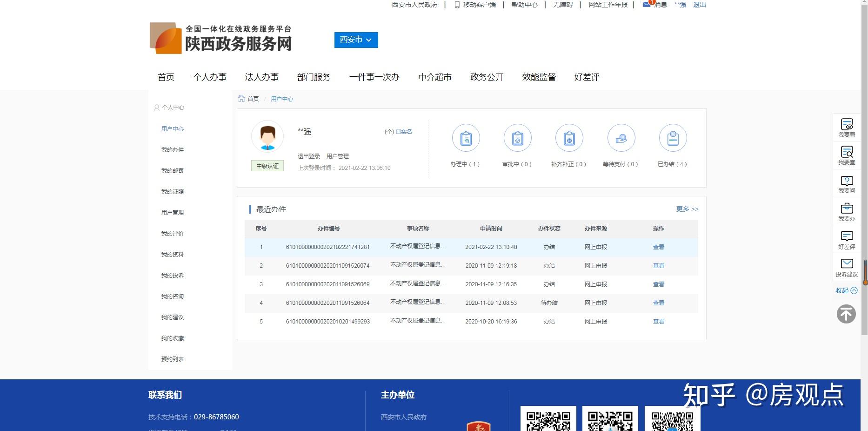Open the 补齐补正 icon
This screenshot has height=431, width=868.
[x=569, y=138]
